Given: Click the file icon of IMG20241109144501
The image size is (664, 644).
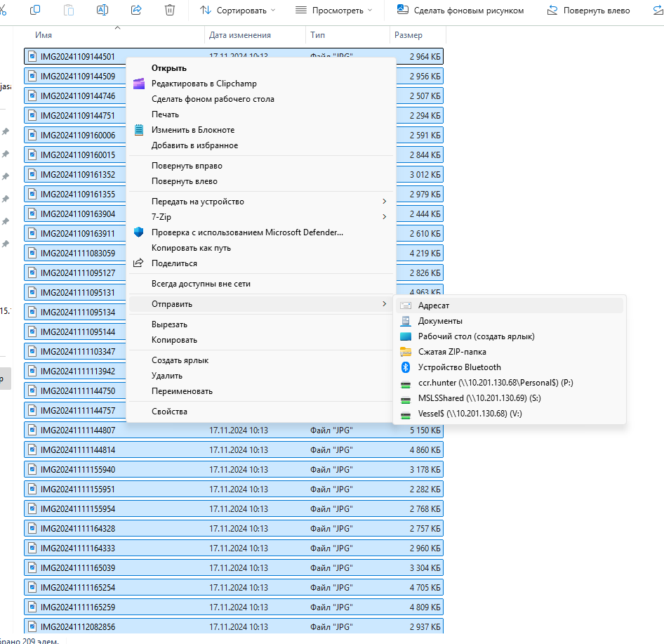Looking at the screenshot, I should (x=32, y=56).
